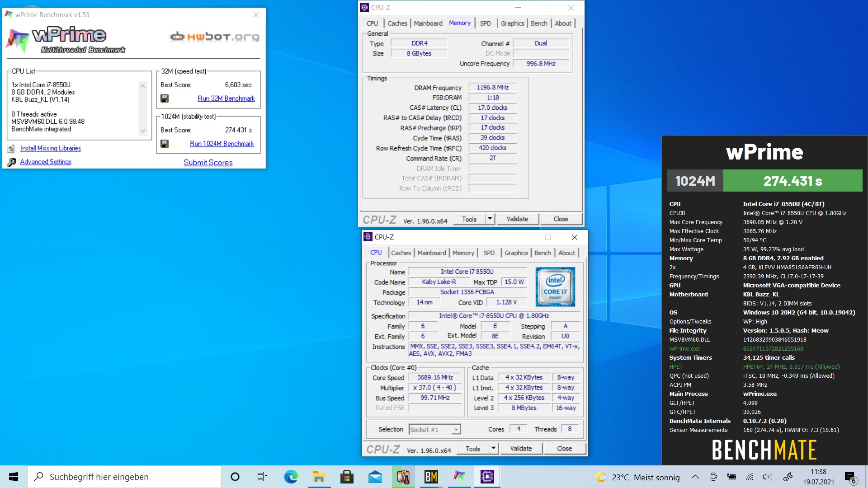Switch to BenchMate taskbar icon
The height and width of the screenshot is (488, 868).
(x=431, y=477)
